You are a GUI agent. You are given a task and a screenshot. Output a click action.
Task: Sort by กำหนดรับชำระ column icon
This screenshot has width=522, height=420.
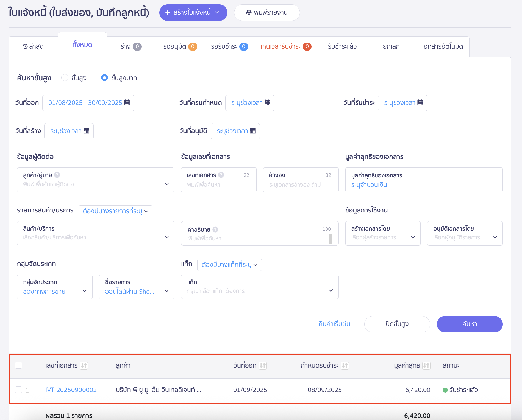click(345, 365)
